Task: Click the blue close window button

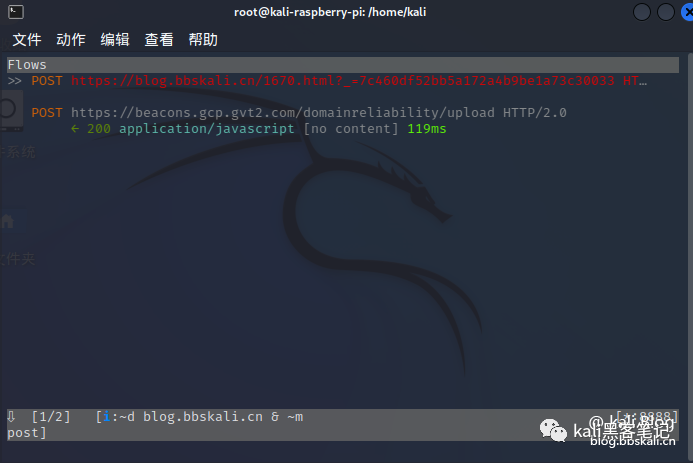Action: click(x=687, y=12)
